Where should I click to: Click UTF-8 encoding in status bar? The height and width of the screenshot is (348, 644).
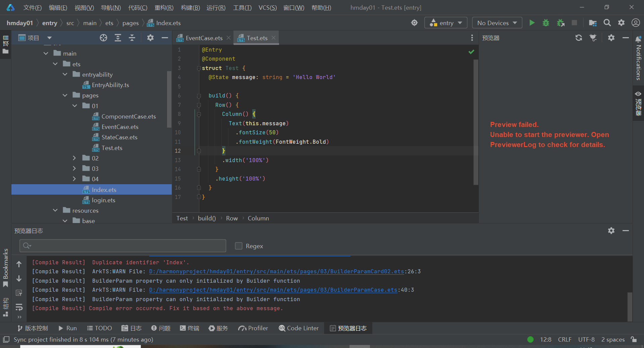pos(586,340)
